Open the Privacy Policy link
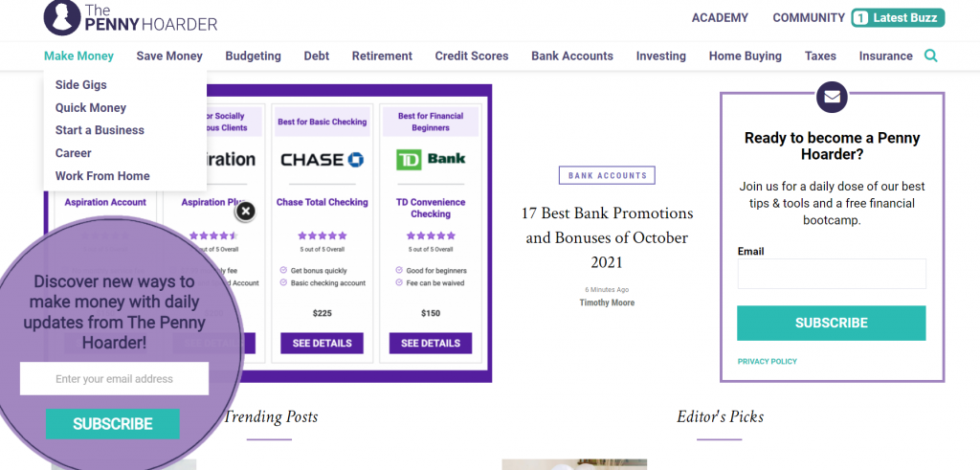This screenshot has width=980, height=470. pyautogui.click(x=768, y=362)
